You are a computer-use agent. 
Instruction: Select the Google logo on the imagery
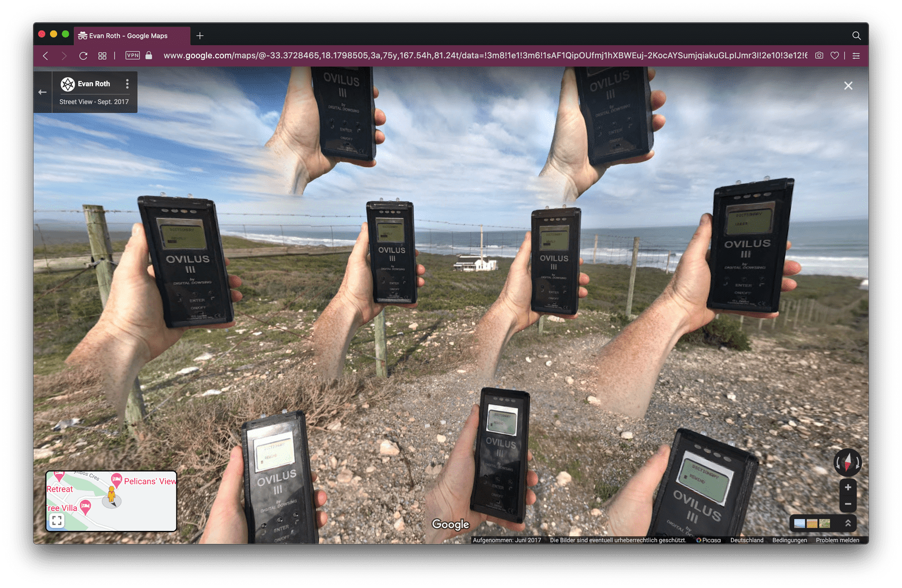tap(451, 524)
